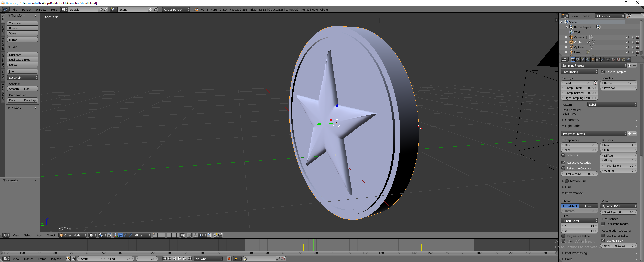Click the Smooth shading button
The image size is (644, 262).
(x=14, y=89)
